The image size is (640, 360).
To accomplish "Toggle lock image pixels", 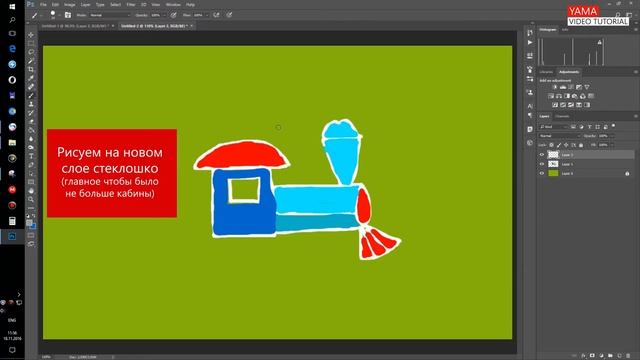I will point(559,145).
